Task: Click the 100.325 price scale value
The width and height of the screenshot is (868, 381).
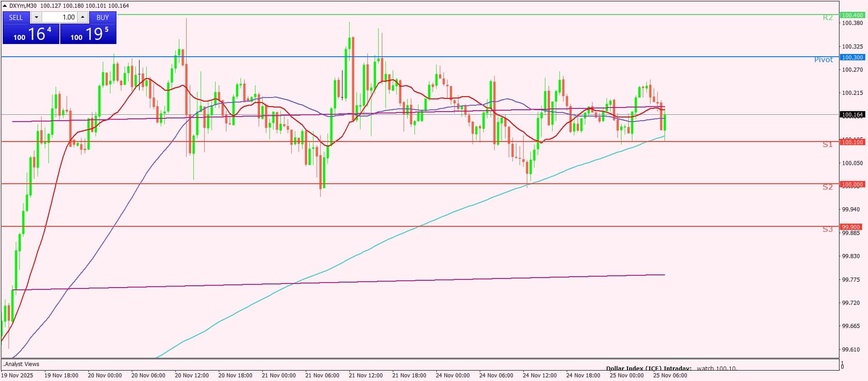Action: click(x=852, y=46)
